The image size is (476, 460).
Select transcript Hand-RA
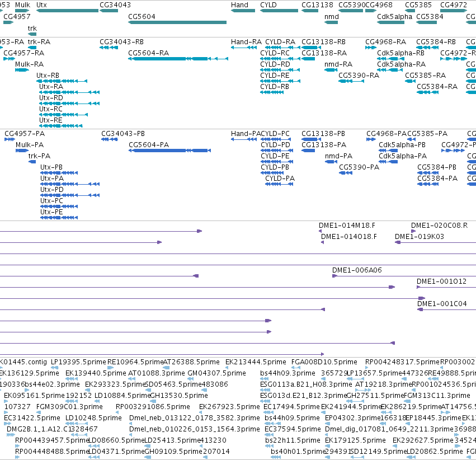244,48
